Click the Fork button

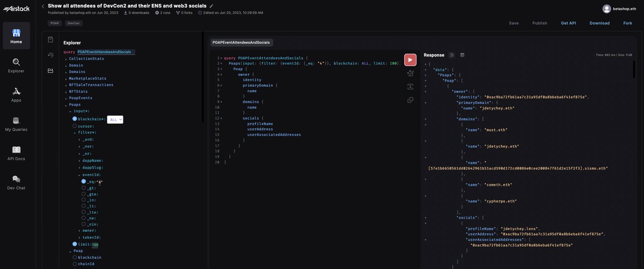[627, 23]
